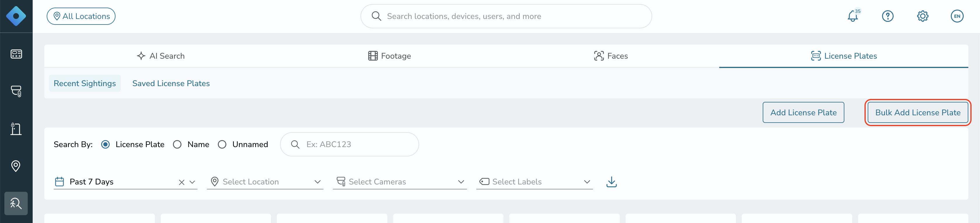Click the download export icon

(x=611, y=182)
